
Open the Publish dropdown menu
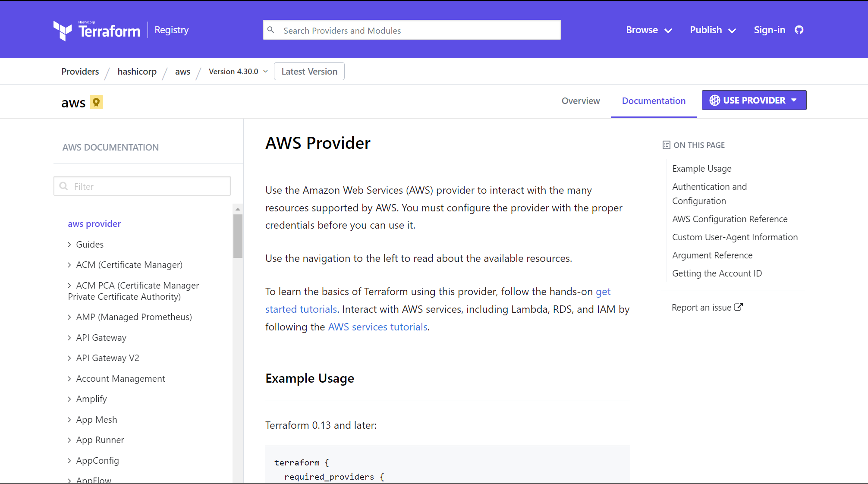pyautogui.click(x=712, y=30)
